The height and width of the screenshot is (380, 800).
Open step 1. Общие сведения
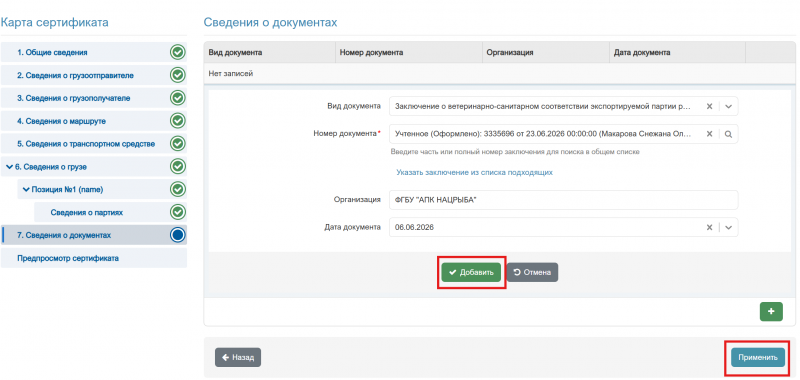pyautogui.click(x=94, y=52)
